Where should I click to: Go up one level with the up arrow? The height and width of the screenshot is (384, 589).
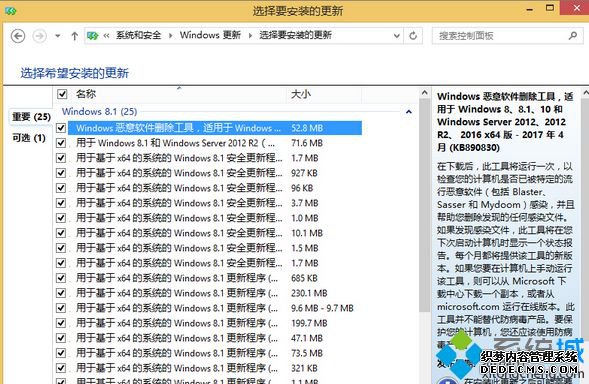tap(74, 36)
